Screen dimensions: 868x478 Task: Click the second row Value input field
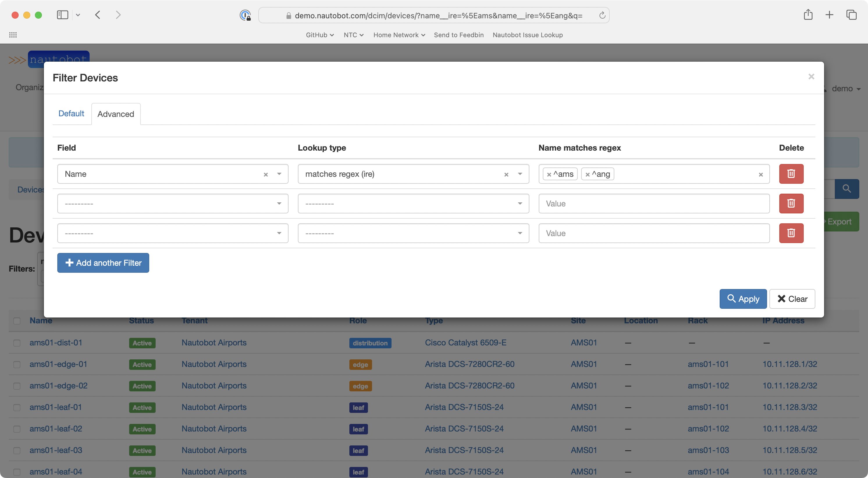point(654,204)
